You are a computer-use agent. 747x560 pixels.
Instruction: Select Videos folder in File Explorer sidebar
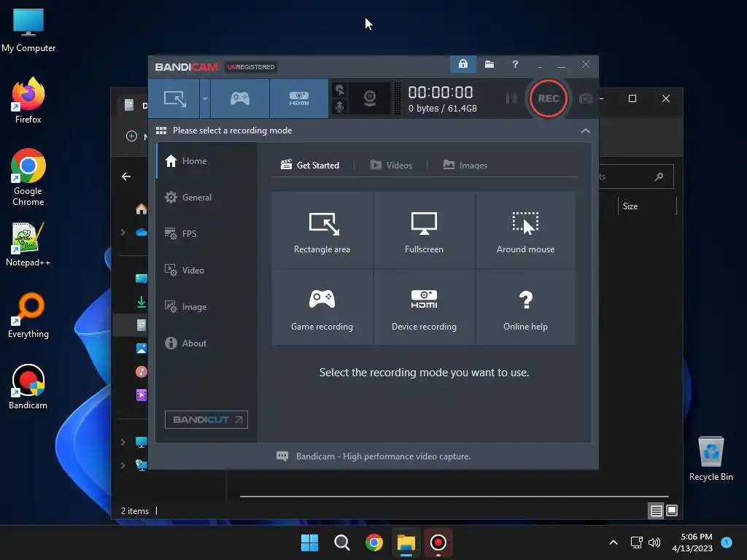tap(141, 394)
